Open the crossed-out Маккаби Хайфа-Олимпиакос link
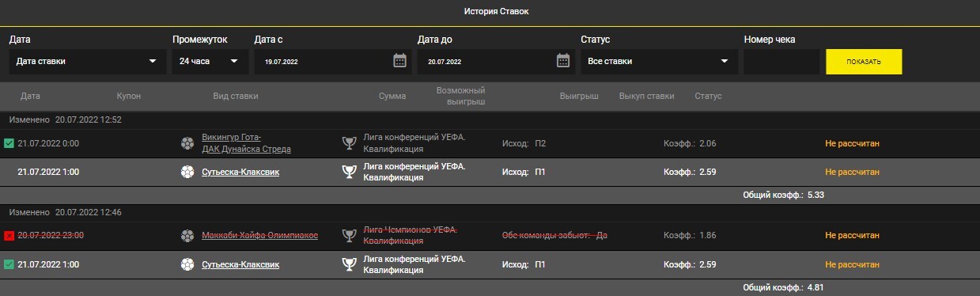 click(260, 235)
